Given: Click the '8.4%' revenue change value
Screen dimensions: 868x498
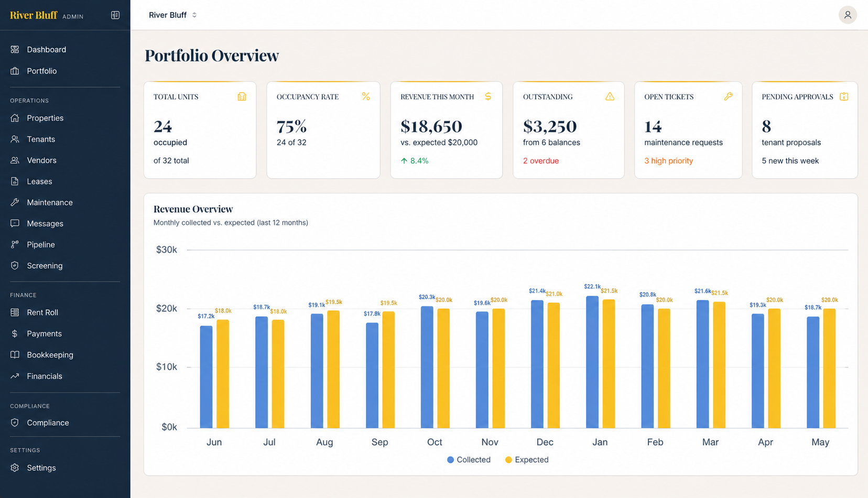Looking at the screenshot, I should click(x=419, y=161).
